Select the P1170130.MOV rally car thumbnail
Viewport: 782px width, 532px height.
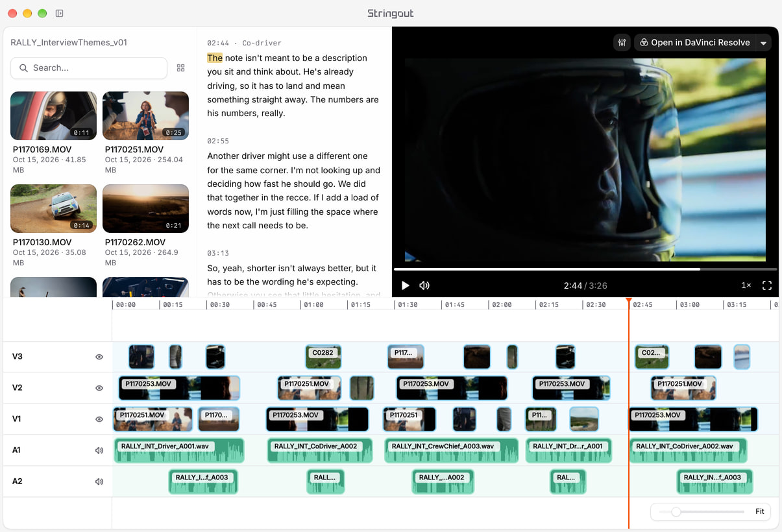54,209
